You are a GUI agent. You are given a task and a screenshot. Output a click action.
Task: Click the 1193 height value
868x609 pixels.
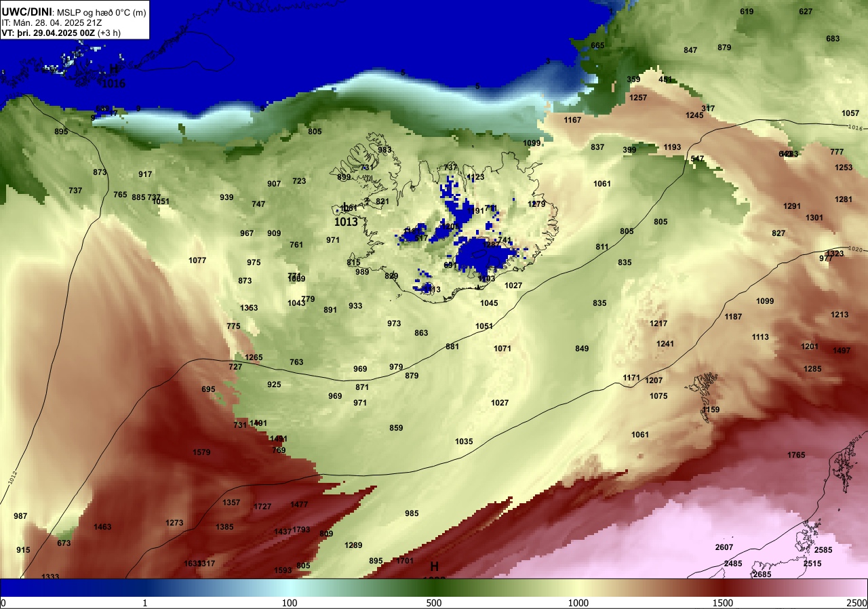click(672, 147)
